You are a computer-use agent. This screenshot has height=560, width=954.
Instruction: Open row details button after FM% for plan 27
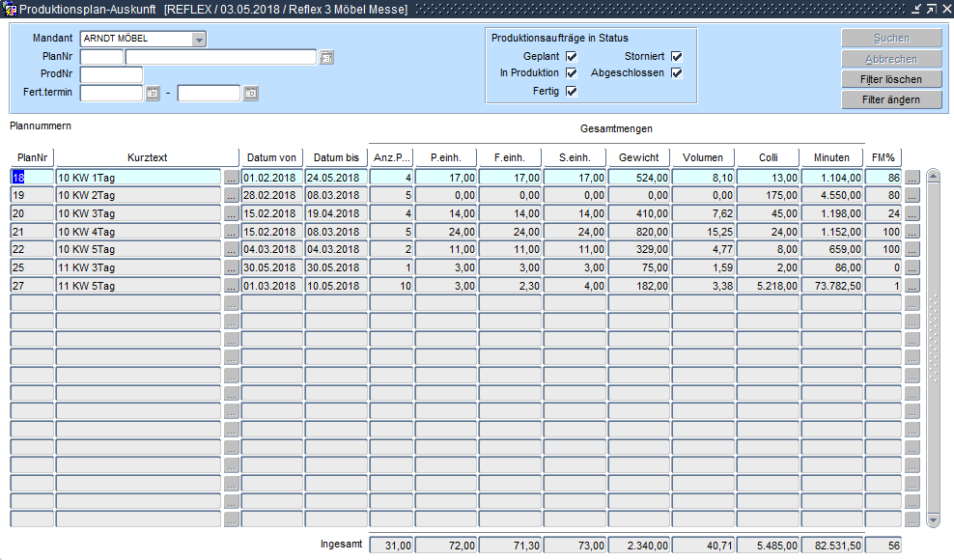912,286
